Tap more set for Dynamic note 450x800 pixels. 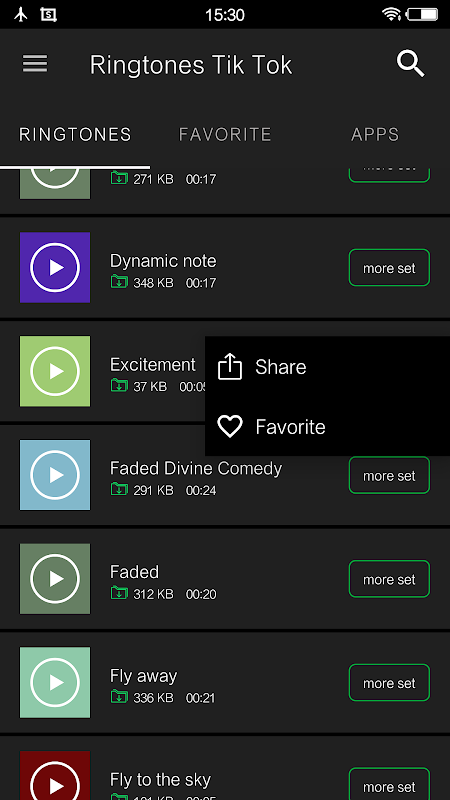pyautogui.click(x=389, y=268)
